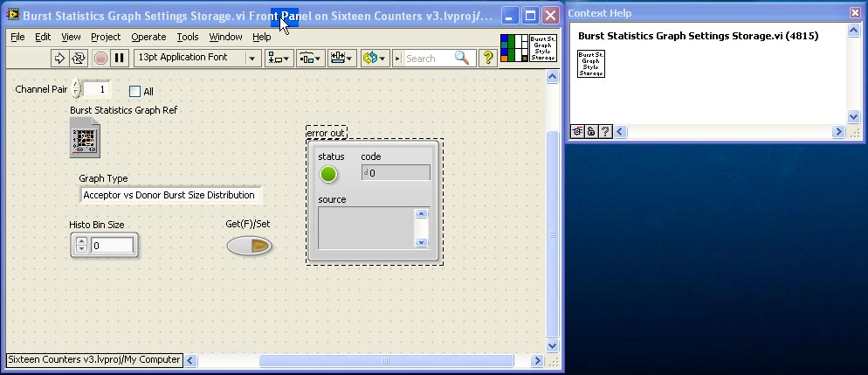
Task: Expand the Align Objects dropdown
Action: click(x=279, y=59)
